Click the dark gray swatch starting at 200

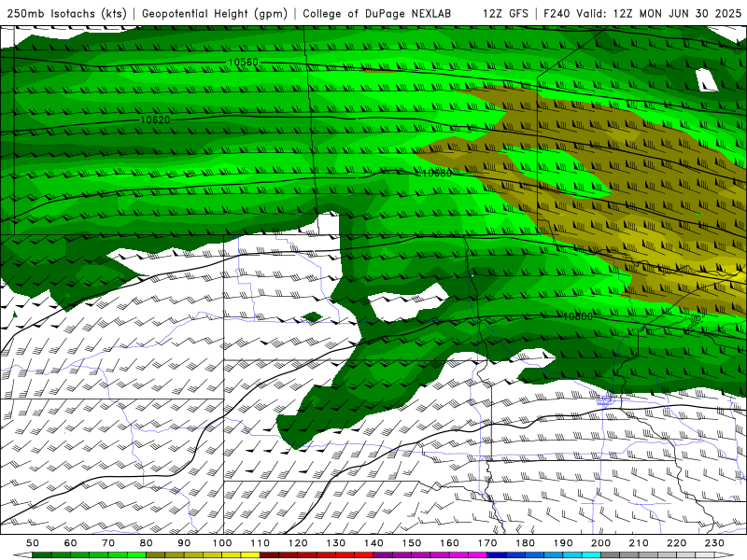611,555
